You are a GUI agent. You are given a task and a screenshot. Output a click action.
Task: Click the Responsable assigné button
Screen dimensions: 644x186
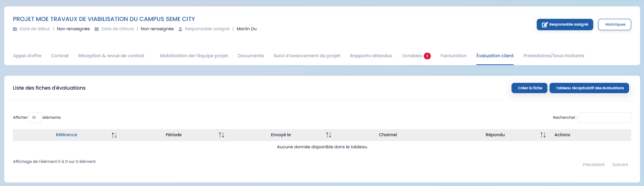tap(565, 25)
